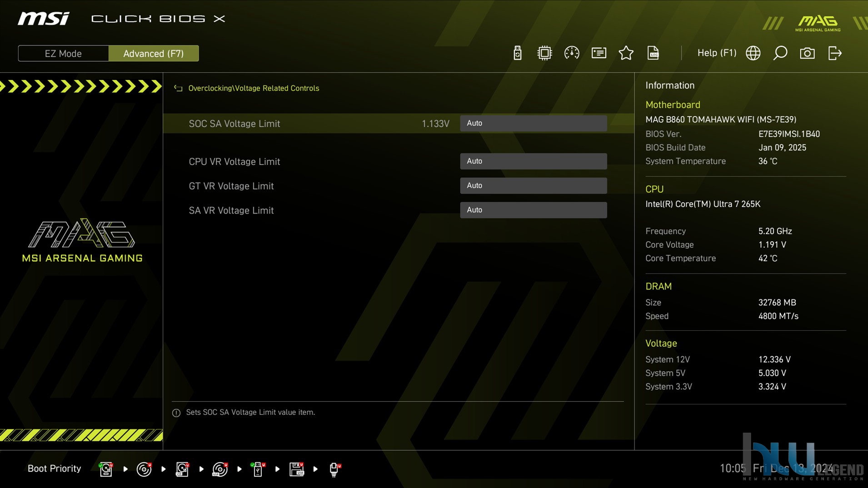Click the 1.133V SOC SA voltage reading
Screen dimensions: 868x488
[x=435, y=124]
